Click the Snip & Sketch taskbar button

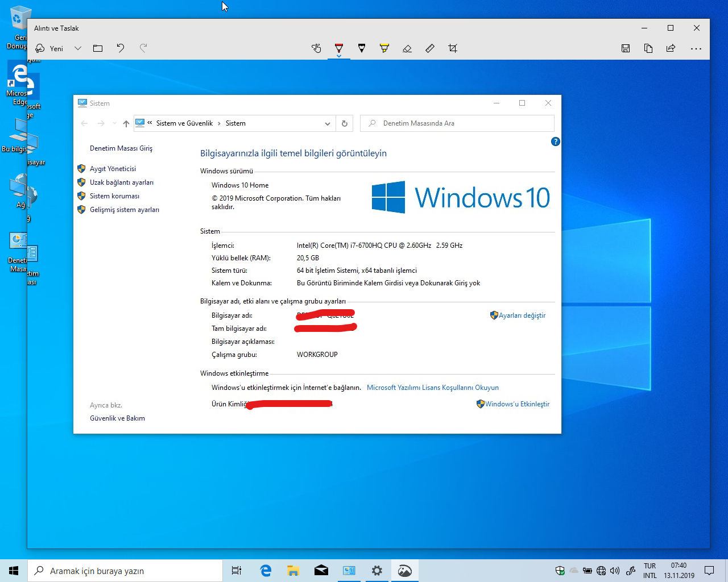[405, 571]
